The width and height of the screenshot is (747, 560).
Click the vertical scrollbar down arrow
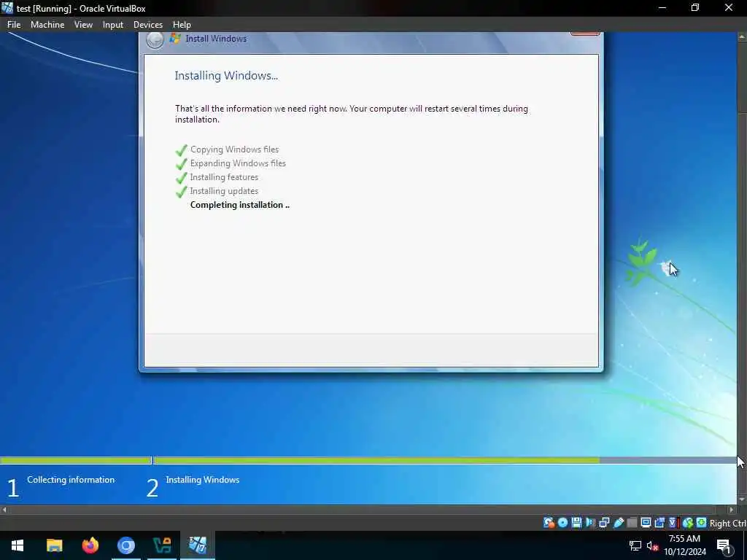point(742,499)
